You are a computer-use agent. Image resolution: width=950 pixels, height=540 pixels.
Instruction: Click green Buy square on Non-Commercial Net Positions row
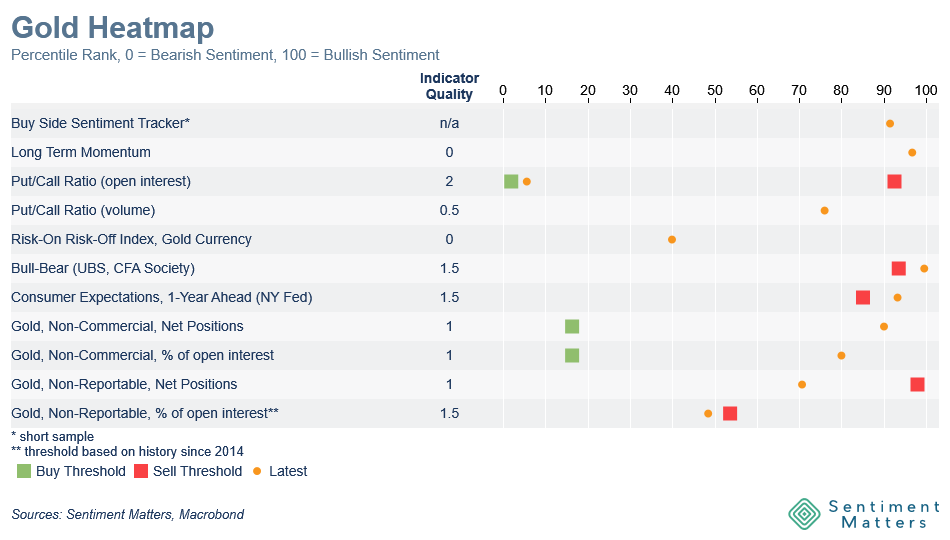click(x=571, y=326)
